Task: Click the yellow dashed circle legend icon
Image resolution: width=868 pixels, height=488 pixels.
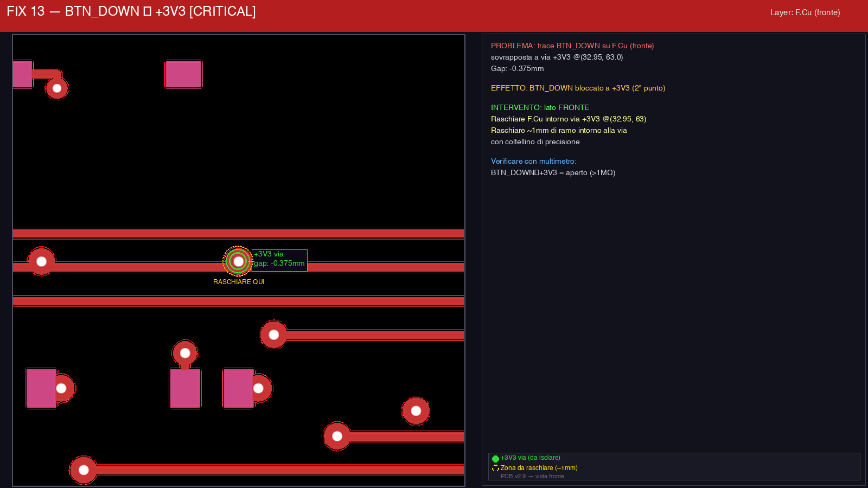Action: pyautogui.click(x=495, y=468)
